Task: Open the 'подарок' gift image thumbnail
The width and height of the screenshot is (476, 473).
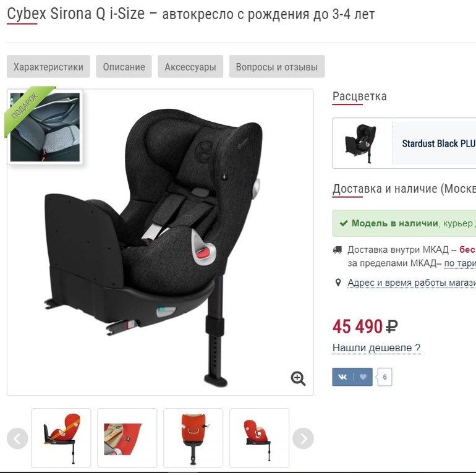Action: (x=45, y=127)
